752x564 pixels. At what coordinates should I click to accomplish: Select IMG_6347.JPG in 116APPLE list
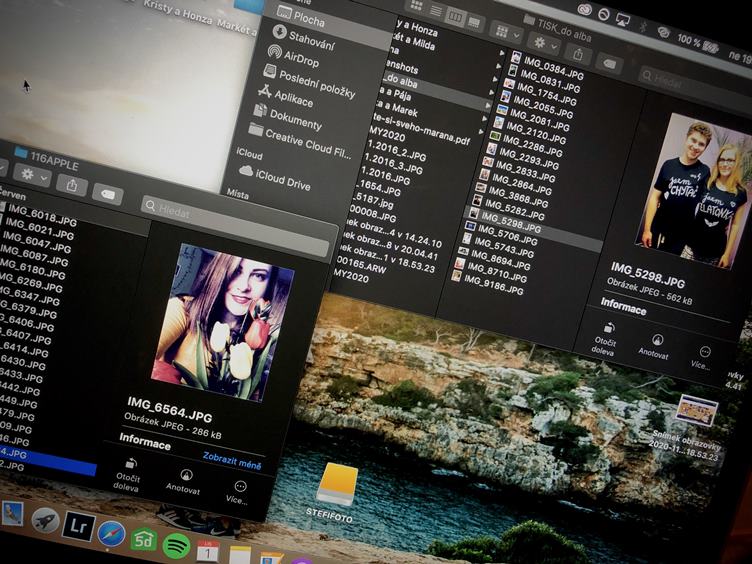point(32,294)
